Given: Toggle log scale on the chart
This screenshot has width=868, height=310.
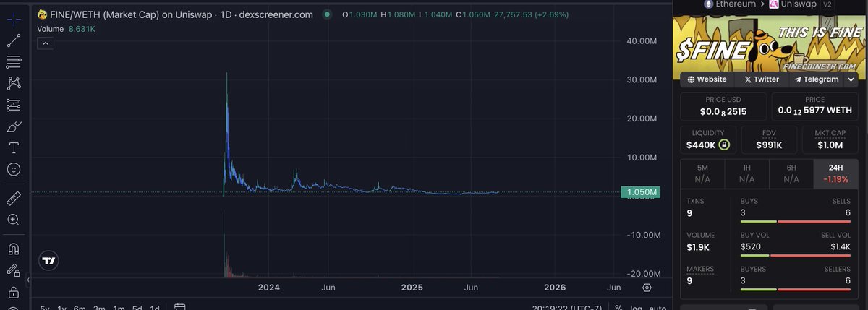Looking at the screenshot, I should (x=637, y=306).
